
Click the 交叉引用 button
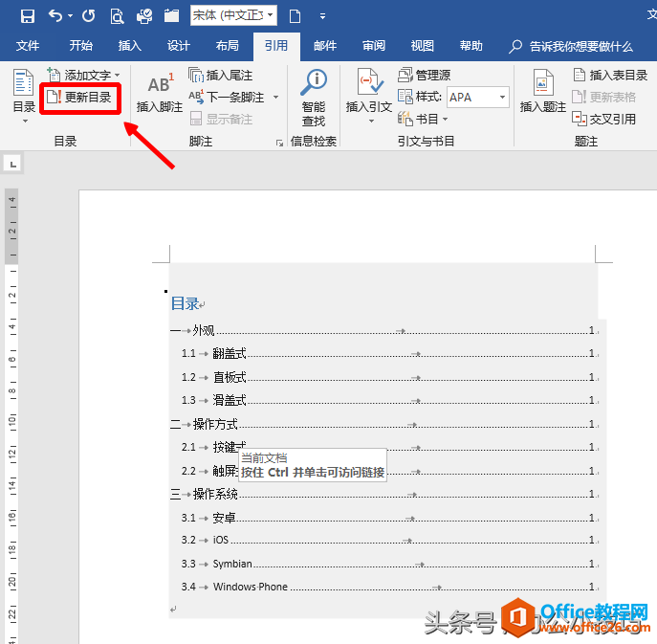603,119
